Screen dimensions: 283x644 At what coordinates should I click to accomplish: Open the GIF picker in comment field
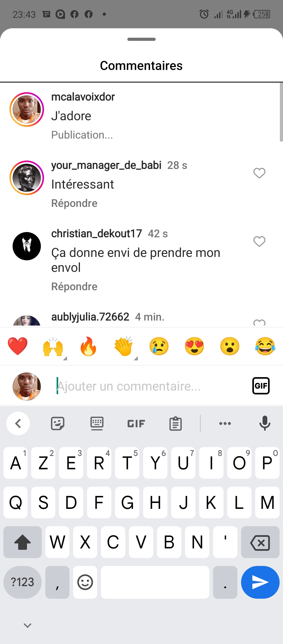click(x=261, y=386)
